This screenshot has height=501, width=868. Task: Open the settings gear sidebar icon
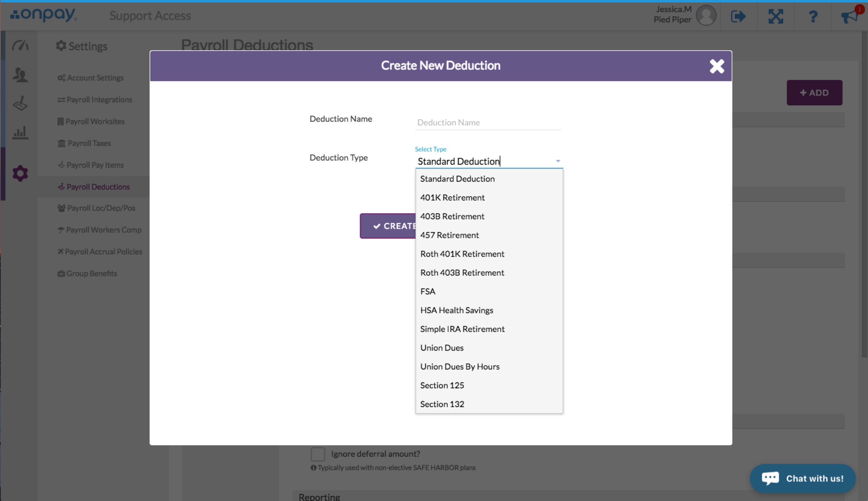pos(20,174)
